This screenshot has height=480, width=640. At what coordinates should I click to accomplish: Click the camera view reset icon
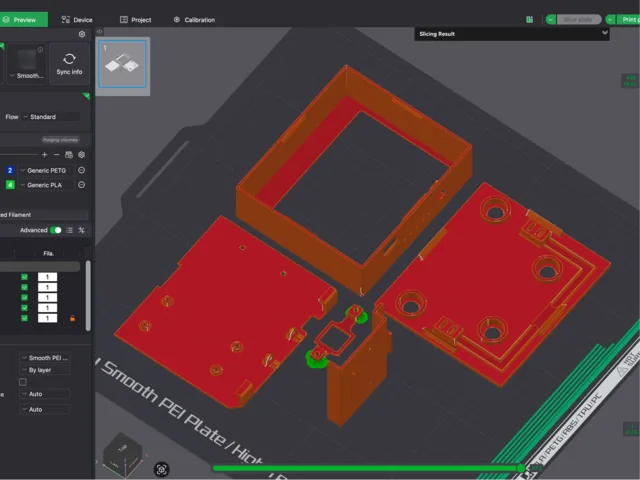click(x=162, y=470)
